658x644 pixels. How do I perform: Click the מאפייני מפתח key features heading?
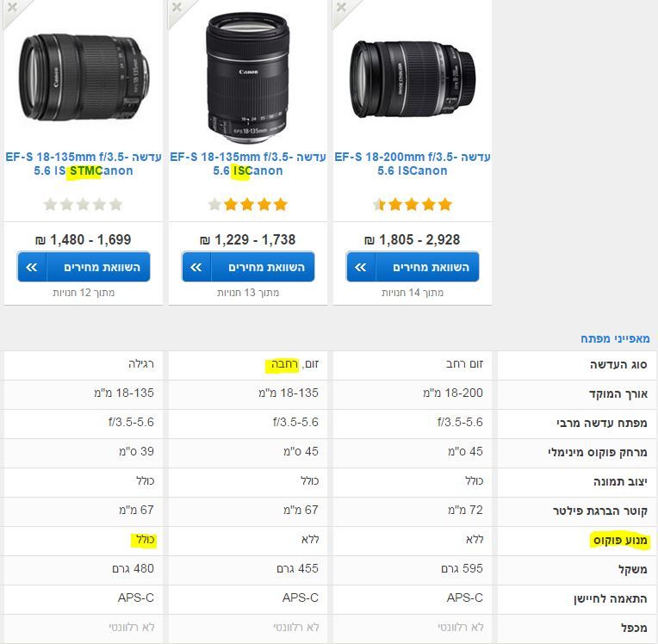click(615, 338)
